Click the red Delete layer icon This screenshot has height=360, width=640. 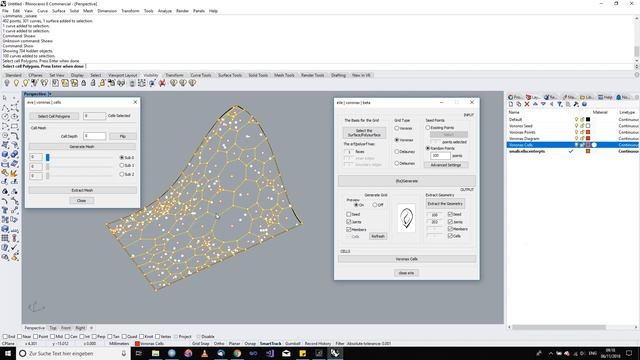pyautogui.click(x=527, y=104)
